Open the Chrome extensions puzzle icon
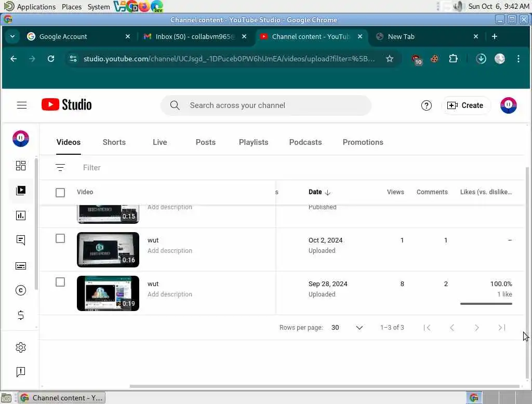Image resolution: width=532 pixels, height=404 pixels. [x=453, y=59]
